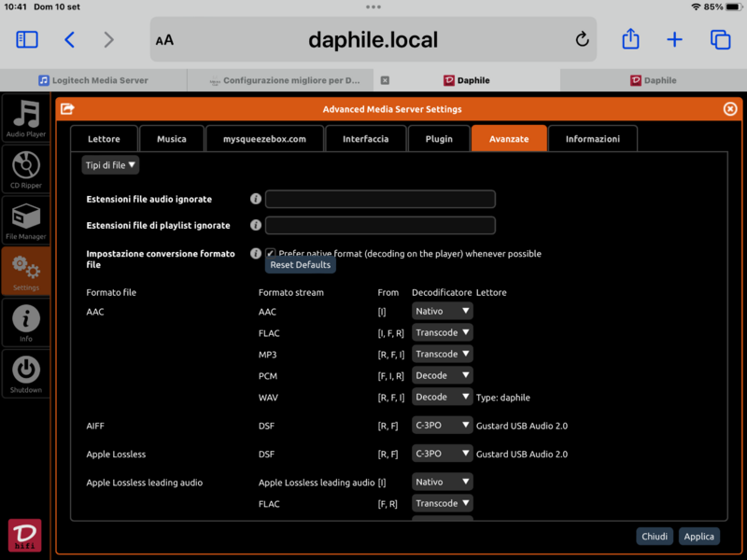Open the File Manager icon
The height and width of the screenshot is (560, 747).
click(x=26, y=220)
